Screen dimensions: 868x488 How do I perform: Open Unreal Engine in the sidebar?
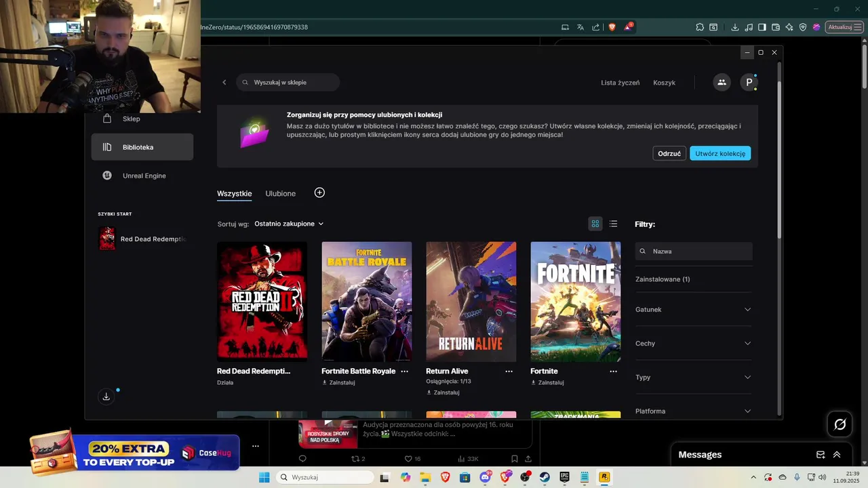(x=142, y=176)
